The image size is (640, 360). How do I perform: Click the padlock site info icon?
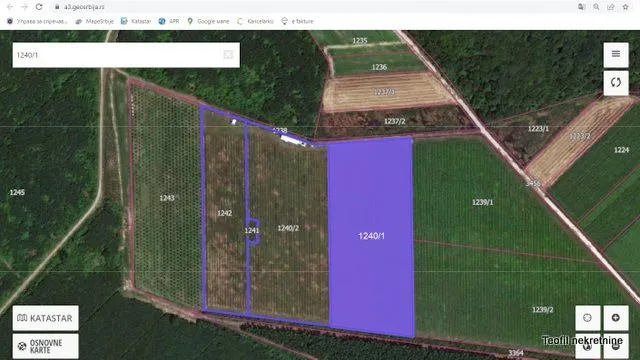(57, 7)
